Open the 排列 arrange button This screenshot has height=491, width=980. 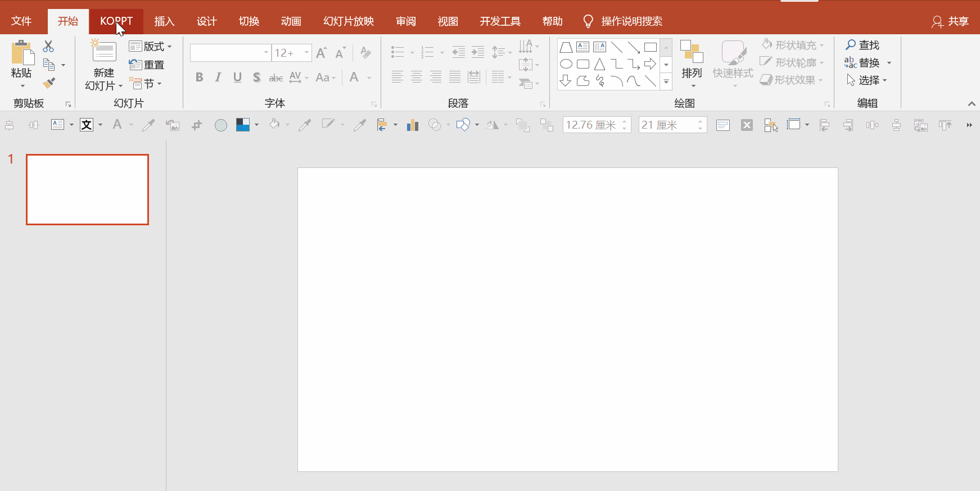(x=692, y=63)
